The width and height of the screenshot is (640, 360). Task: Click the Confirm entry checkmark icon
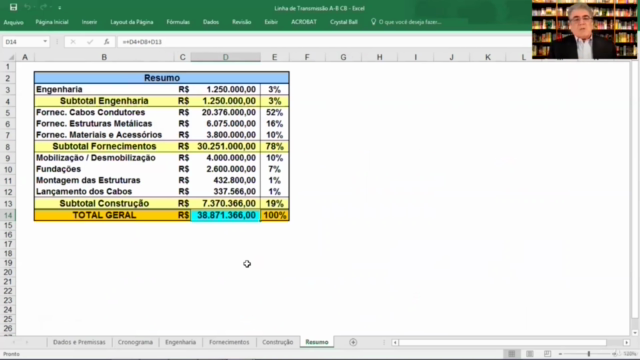pyautogui.click(x=90, y=42)
